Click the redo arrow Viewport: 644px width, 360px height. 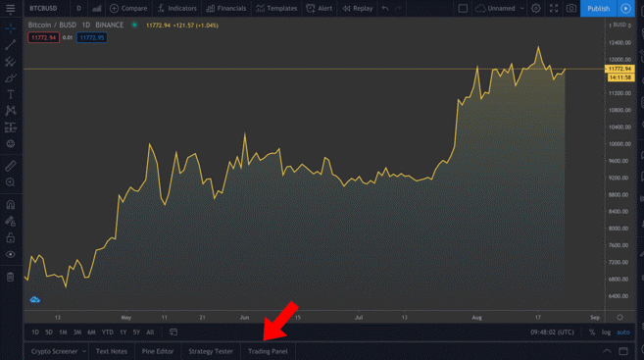pyautogui.click(x=398, y=9)
